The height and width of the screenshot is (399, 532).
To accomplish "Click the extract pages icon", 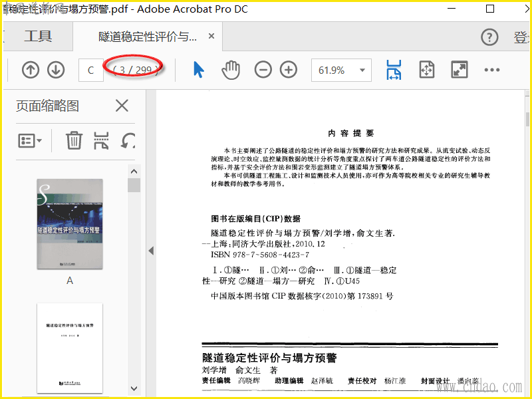I will pyautogui.click(x=101, y=140).
